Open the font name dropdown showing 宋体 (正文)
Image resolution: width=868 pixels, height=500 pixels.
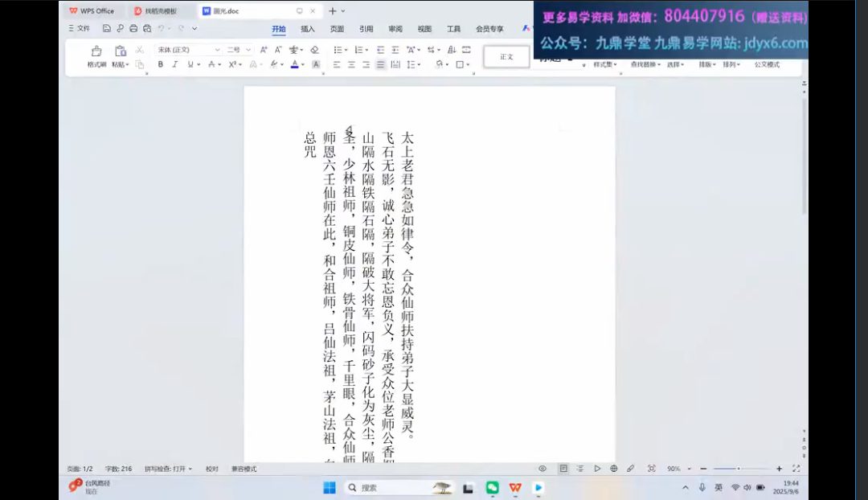[x=188, y=50]
